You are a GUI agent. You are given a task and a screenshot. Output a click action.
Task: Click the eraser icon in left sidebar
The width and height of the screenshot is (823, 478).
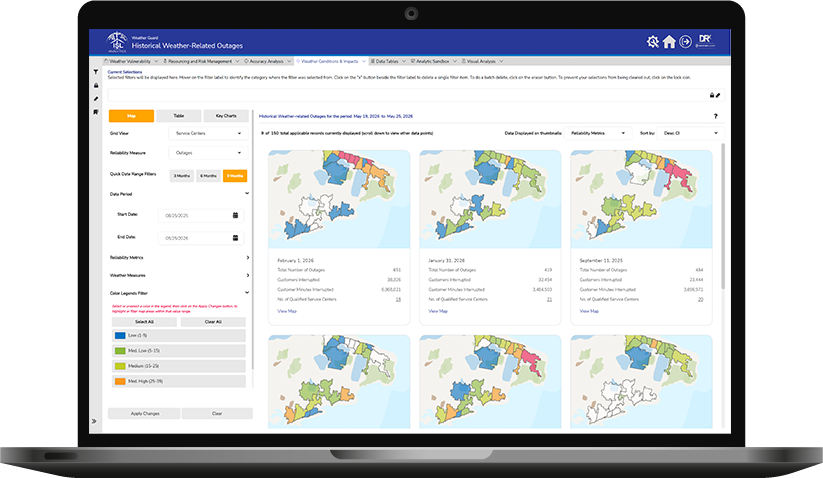[96, 99]
